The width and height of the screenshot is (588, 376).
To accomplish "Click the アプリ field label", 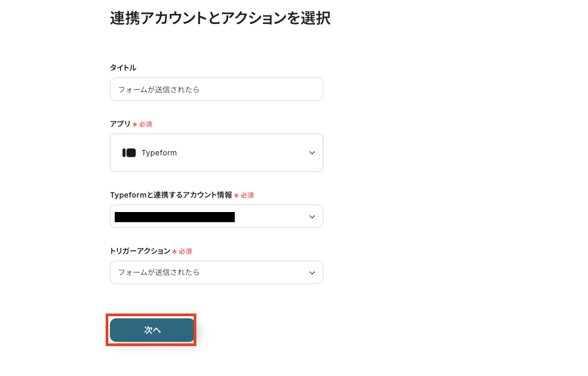I will point(120,124).
